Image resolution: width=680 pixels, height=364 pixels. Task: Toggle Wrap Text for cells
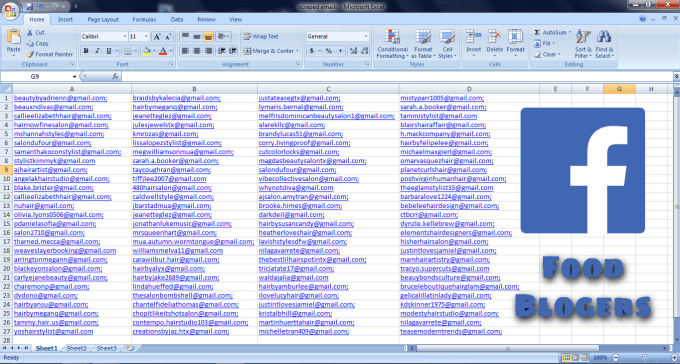tap(261, 36)
